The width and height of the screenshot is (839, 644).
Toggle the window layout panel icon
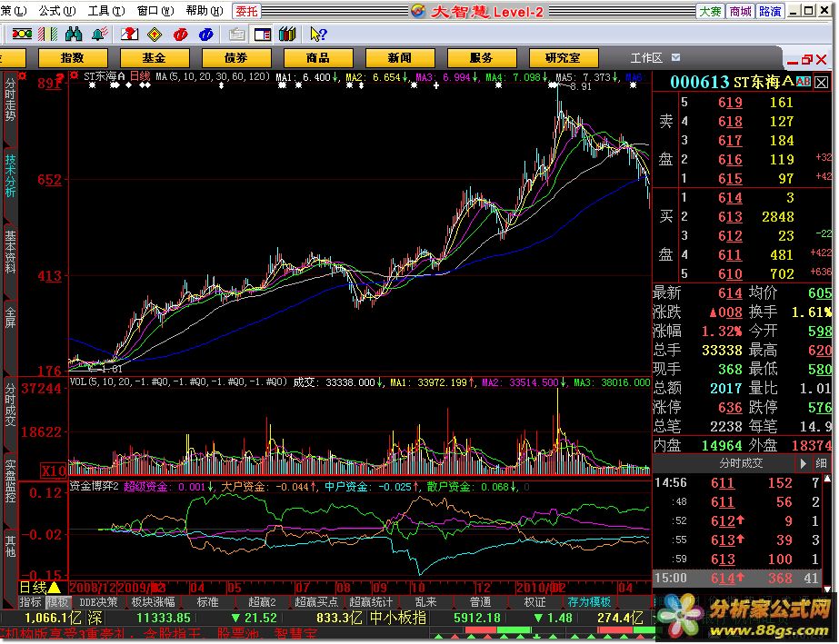point(262,34)
